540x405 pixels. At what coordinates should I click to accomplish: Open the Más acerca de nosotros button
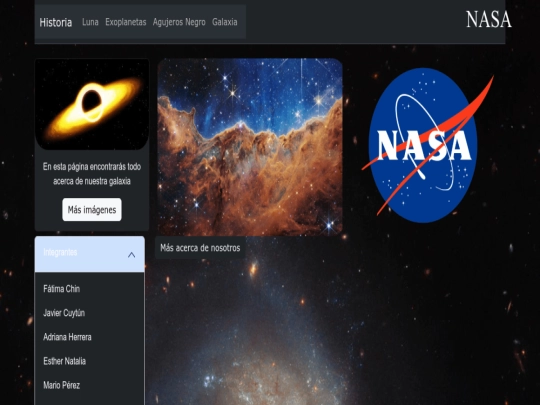(200, 248)
